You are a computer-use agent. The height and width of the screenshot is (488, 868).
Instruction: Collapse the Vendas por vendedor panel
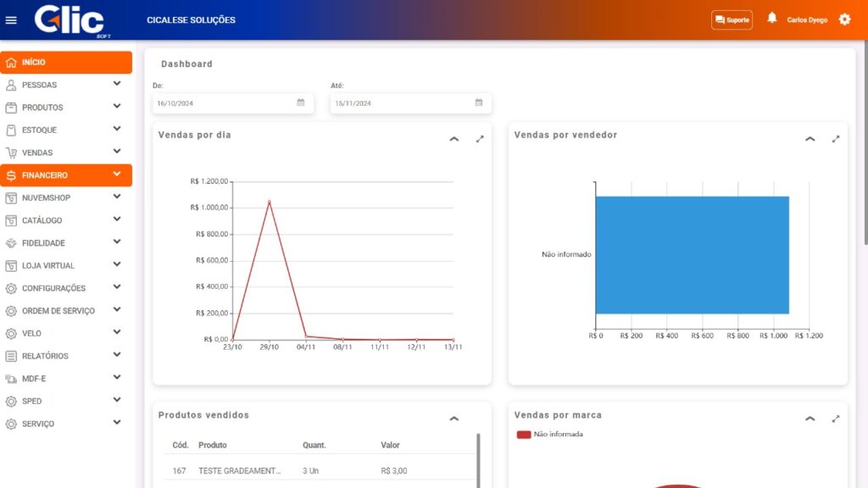tap(810, 139)
